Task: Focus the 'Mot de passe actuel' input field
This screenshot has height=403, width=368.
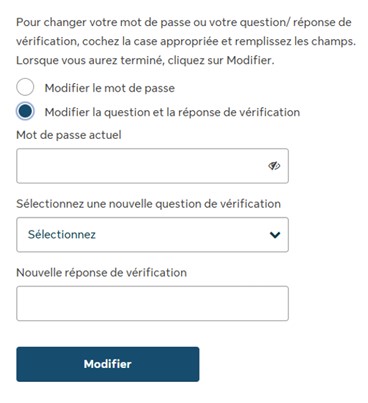Action: (x=152, y=166)
